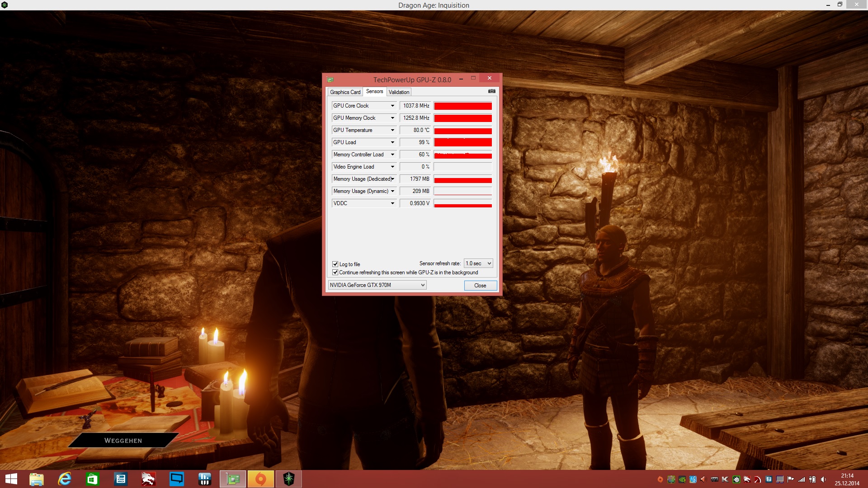The image size is (868, 488).
Task: Click the Memory Controller Load graph
Action: (462, 155)
